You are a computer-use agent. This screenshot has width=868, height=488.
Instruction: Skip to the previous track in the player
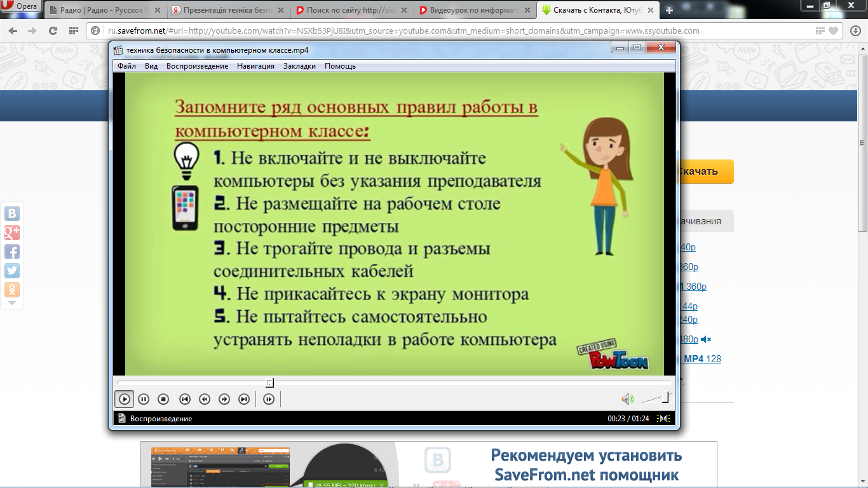(185, 399)
